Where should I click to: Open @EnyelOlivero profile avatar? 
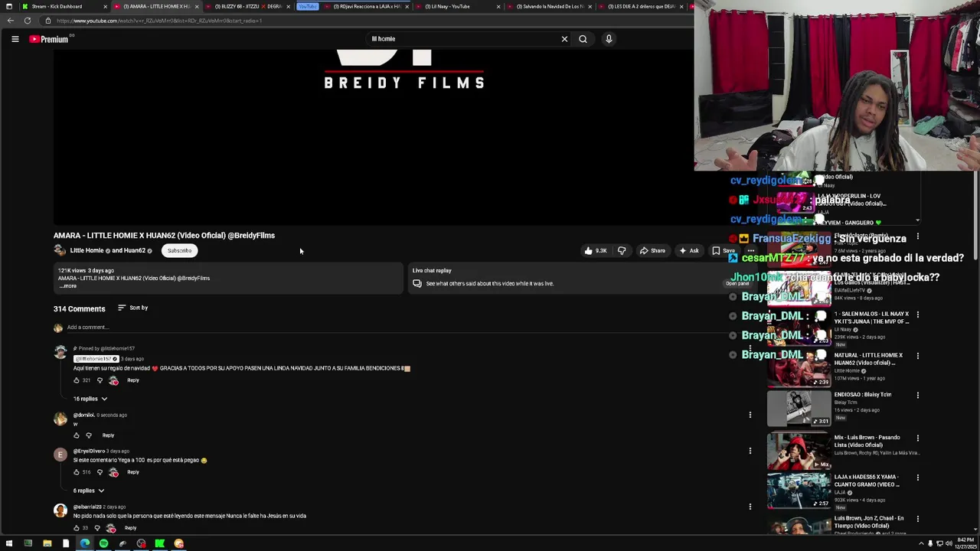tap(60, 455)
